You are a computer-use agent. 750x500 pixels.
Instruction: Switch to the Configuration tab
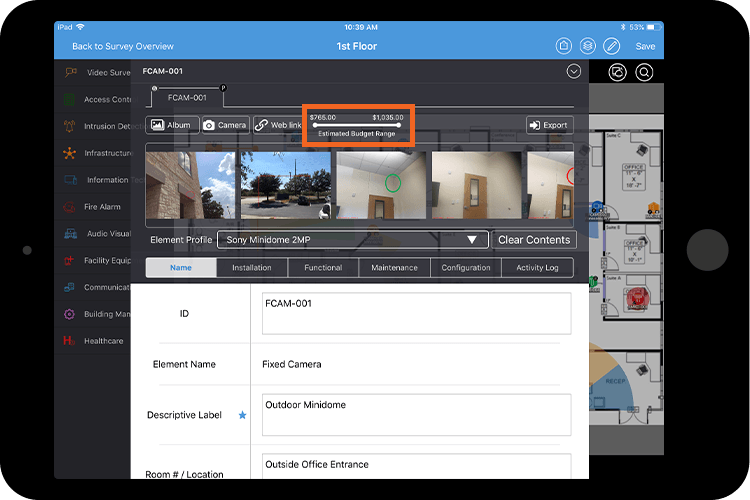[466, 267]
